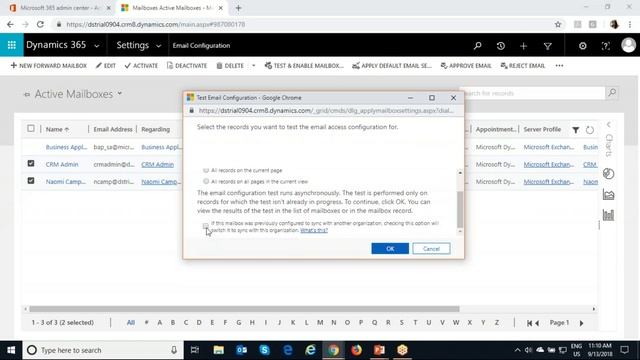Expand the Settings navigation dropdown chevron

pos(158,46)
